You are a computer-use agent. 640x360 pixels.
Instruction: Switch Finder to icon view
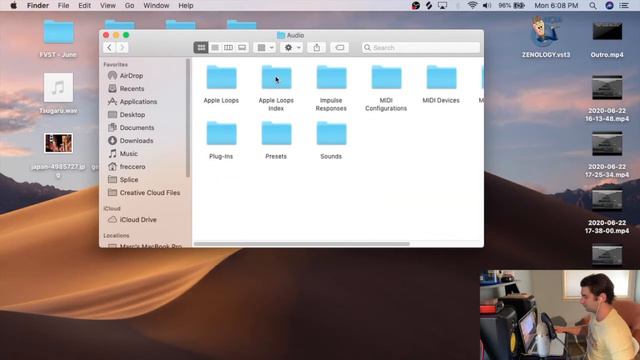(x=201, y=48)
